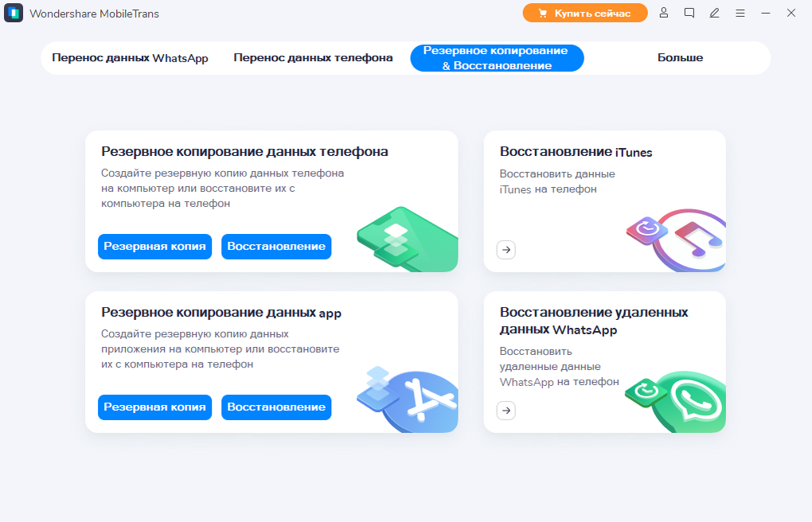
Task: Click description Восстановить удаленные данные WhatsApp на телефон
Action: click(560, 366)
